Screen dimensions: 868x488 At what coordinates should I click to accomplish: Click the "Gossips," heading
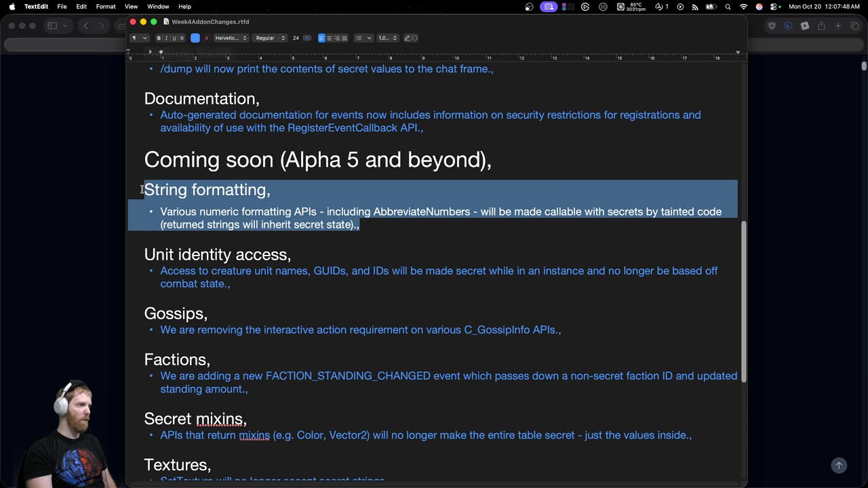(x=176, y=314)
